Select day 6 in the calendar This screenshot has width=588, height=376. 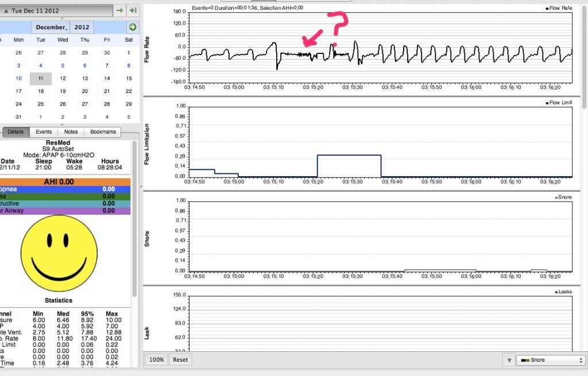click(x=85, y=65)
